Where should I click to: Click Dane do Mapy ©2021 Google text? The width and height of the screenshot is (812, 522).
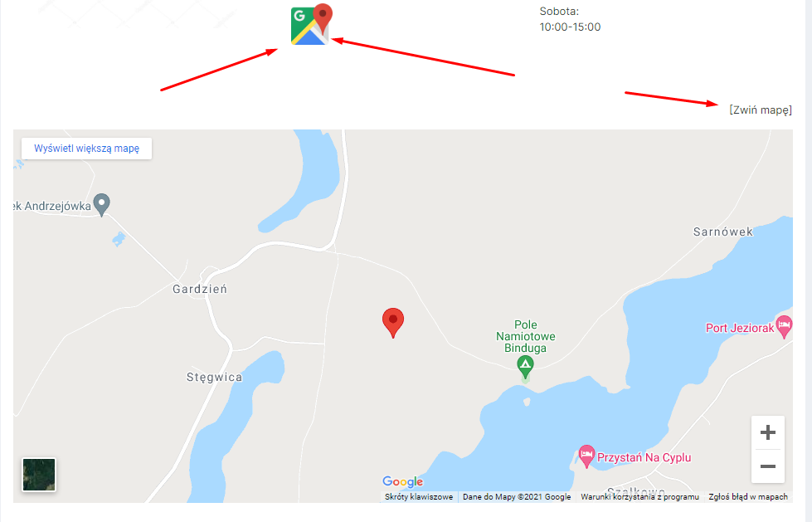(517, 496)
